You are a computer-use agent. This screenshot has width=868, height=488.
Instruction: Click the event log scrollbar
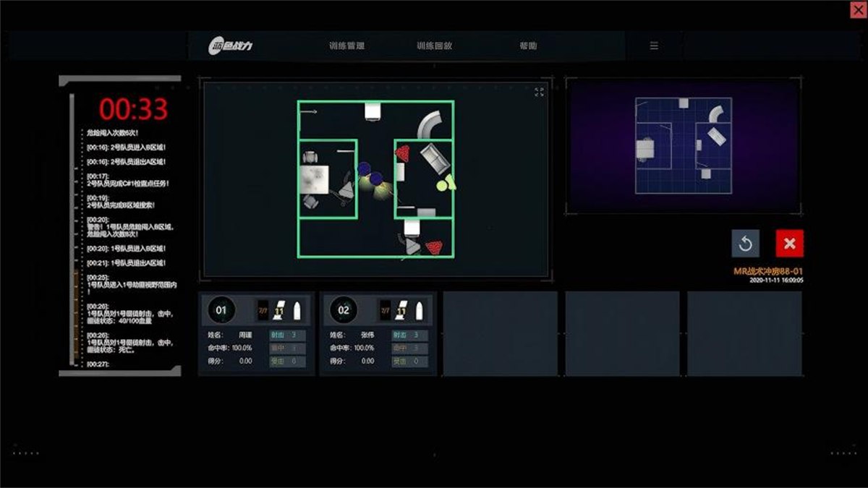(72, 228)
